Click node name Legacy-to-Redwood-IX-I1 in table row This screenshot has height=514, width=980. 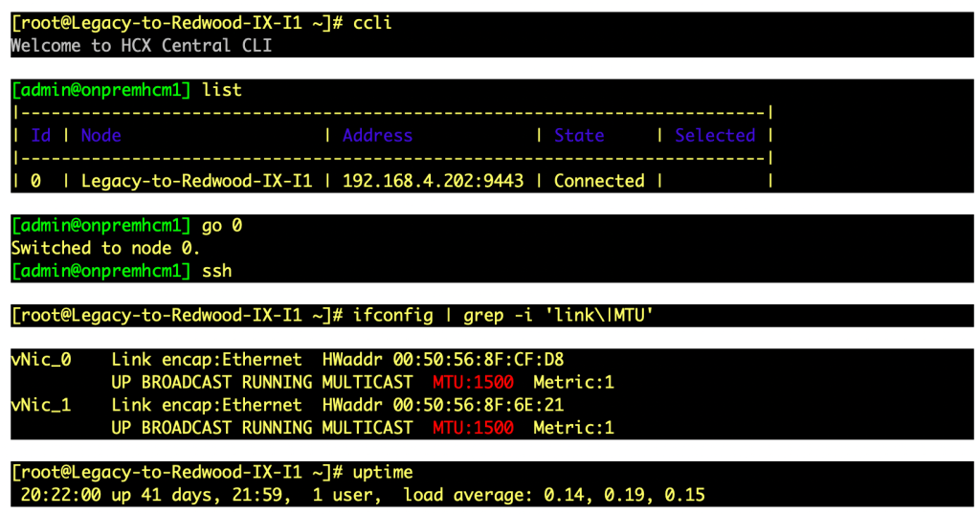[196, 180]
